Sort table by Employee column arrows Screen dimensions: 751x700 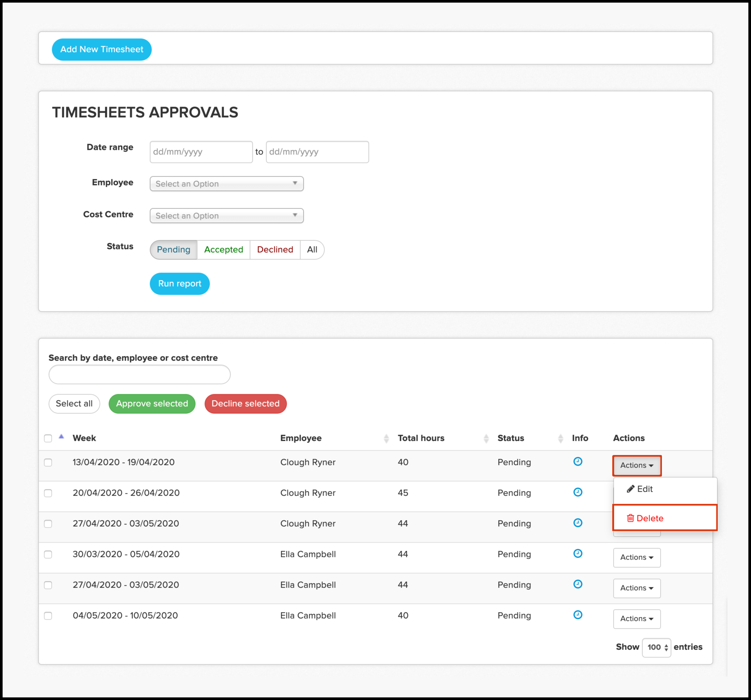pyautogui.click(x=386, y=438)
